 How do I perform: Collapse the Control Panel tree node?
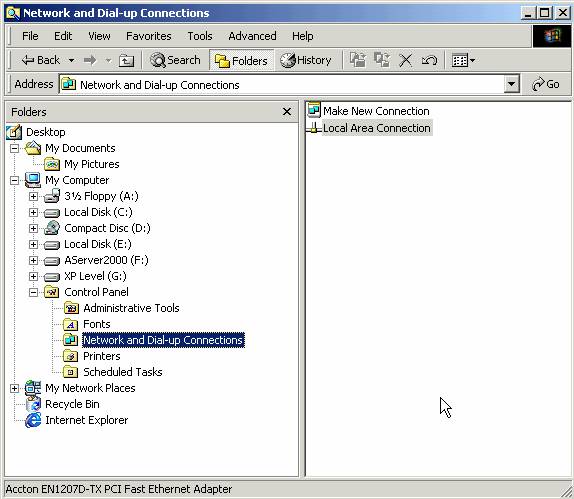(33, 292)
